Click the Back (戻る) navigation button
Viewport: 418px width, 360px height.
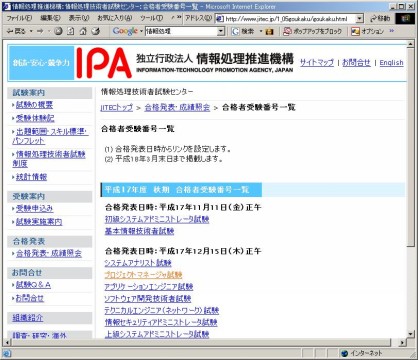16,31
